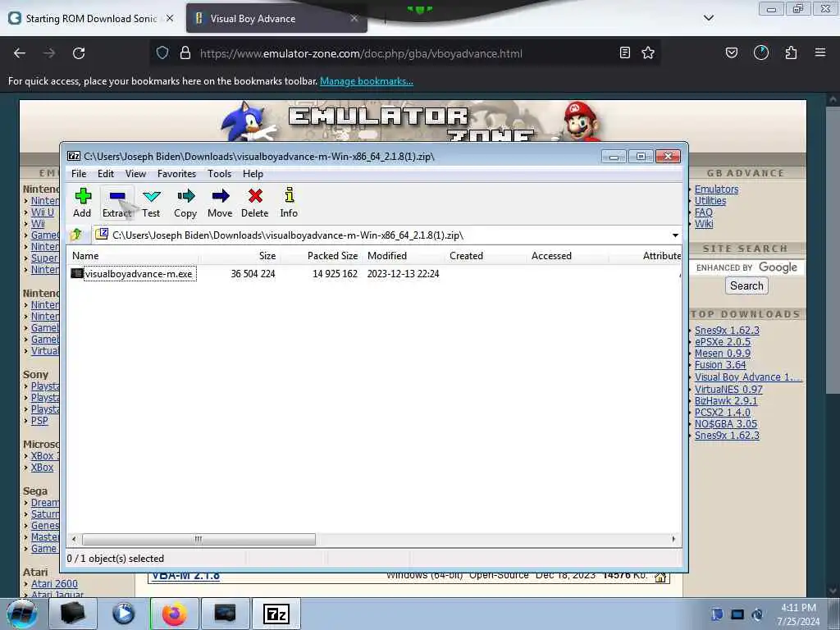Open the View menu

(135, 174)
